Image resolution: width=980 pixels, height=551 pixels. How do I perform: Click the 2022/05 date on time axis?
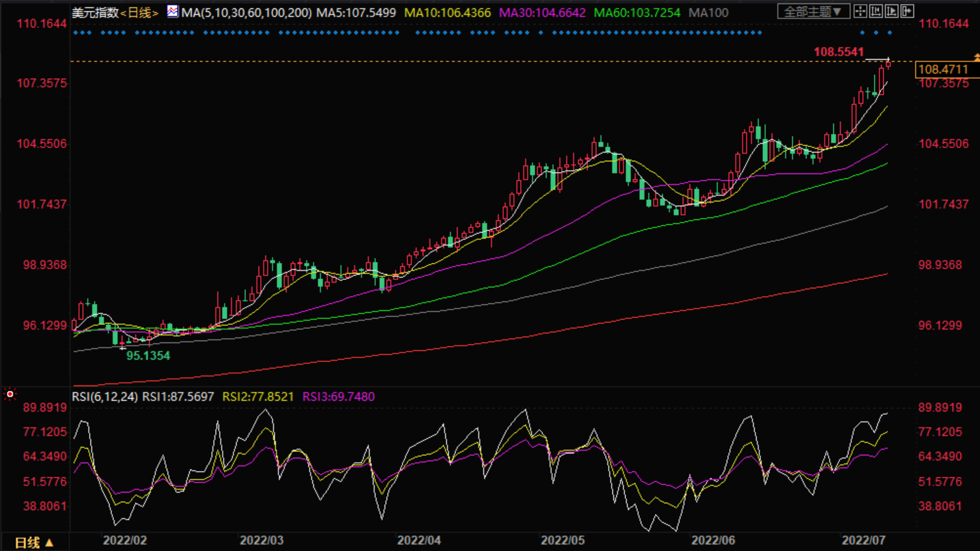pyautogui.click(x=563, y=541)
